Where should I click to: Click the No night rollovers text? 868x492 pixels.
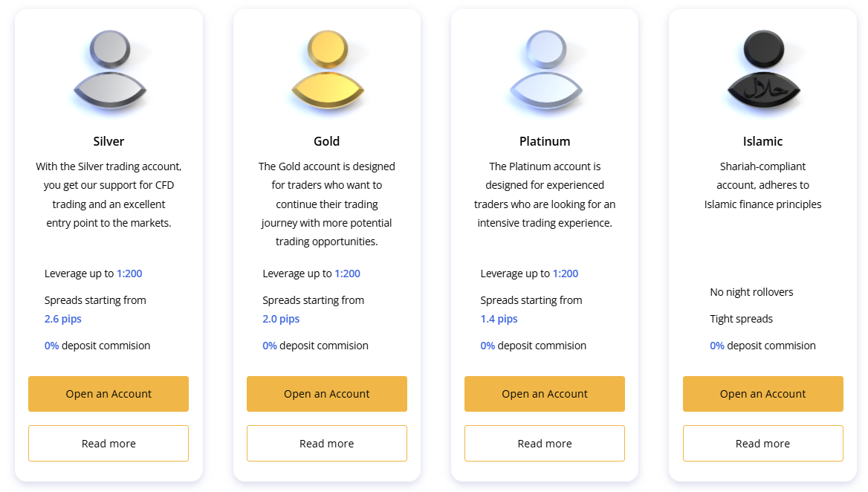click(x=751, y=292)
